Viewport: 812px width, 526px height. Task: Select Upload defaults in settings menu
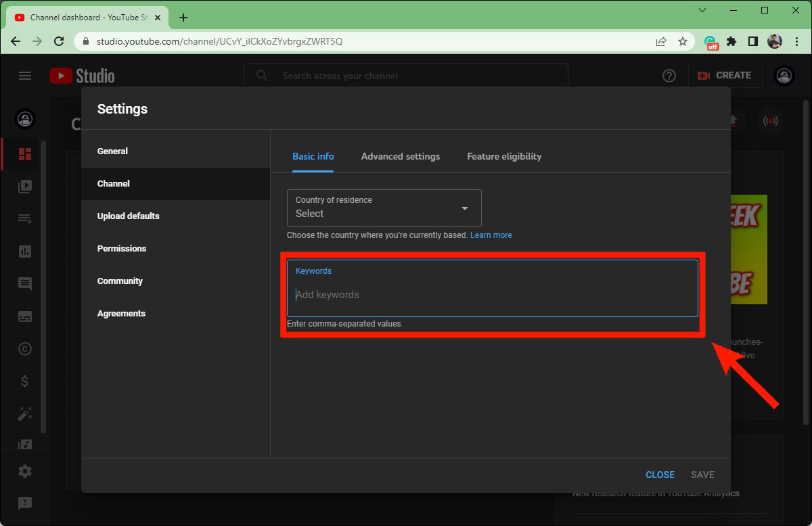[129, 216]
